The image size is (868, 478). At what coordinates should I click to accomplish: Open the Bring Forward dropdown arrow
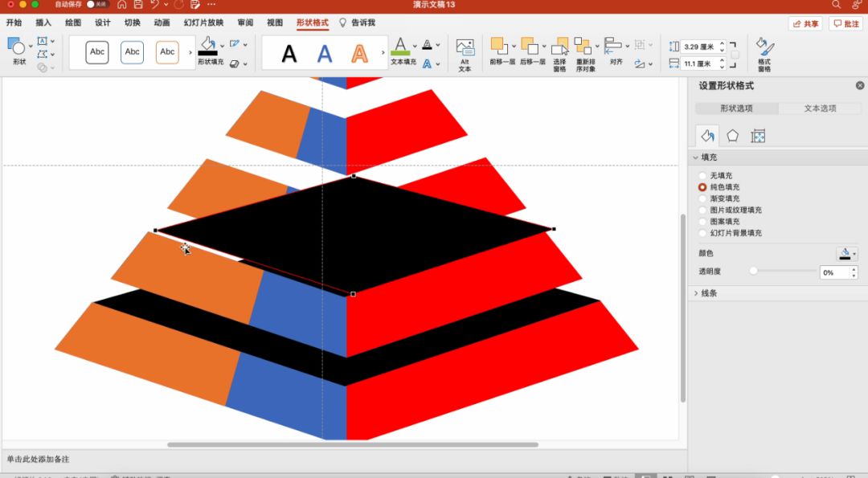(x=514, y=46)
